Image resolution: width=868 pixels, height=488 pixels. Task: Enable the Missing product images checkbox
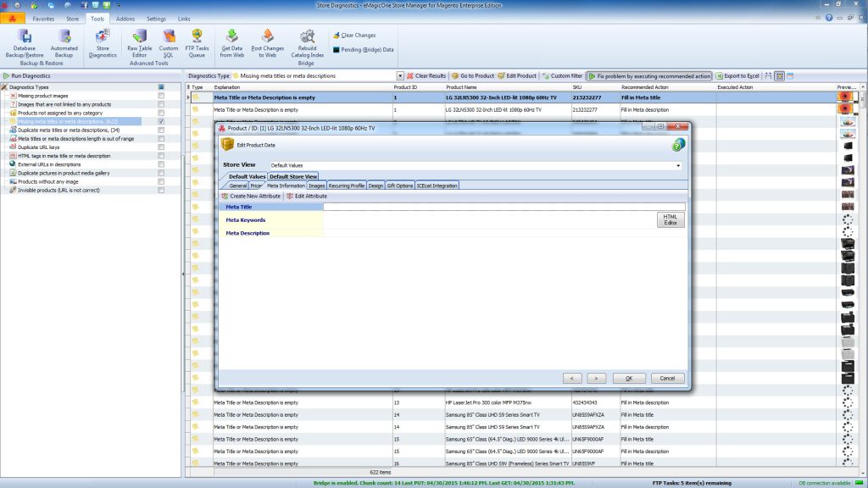tap(161, 96)
